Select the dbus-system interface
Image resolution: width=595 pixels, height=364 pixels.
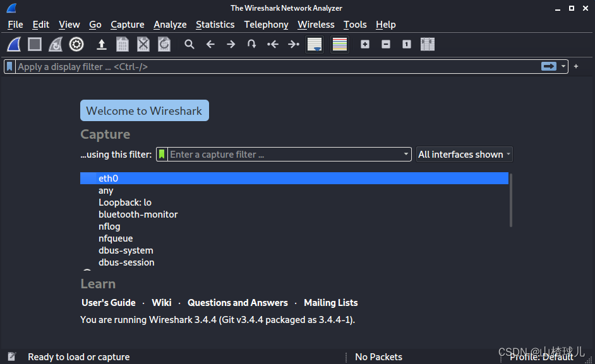pos(294,250)
